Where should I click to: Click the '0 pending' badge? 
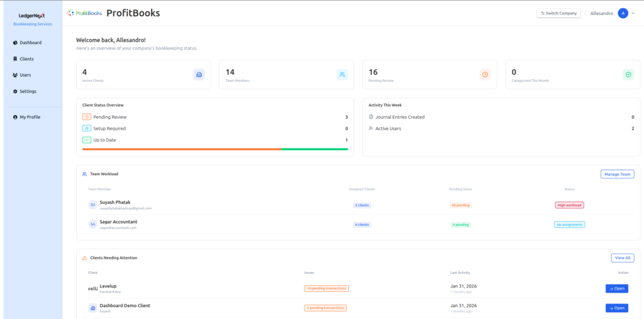pyautogui.click(x=460, y=225)
